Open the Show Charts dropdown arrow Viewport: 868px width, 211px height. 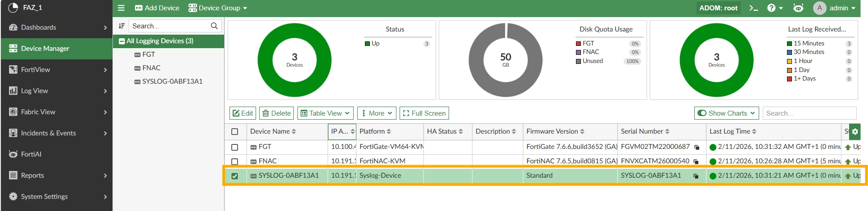tap(752, 113)
